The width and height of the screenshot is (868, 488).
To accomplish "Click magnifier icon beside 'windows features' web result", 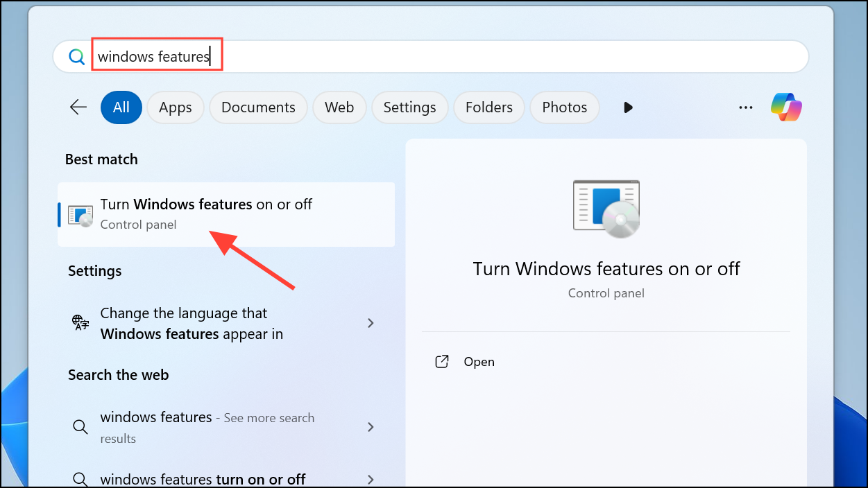I will (80, 427).
